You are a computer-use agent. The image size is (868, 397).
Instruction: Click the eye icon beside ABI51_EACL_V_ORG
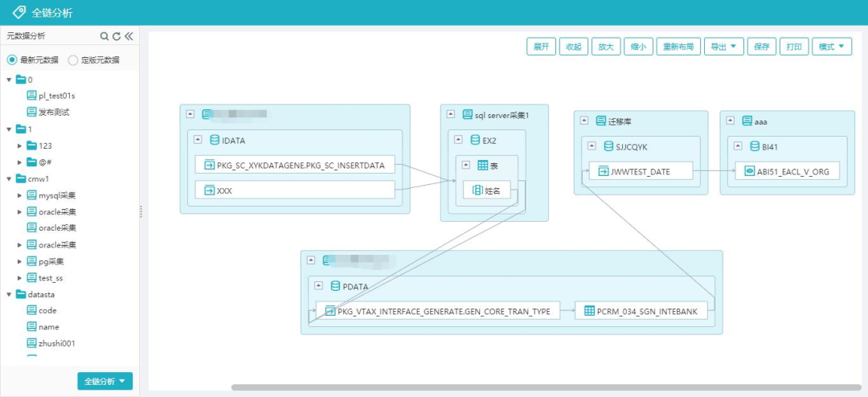click(x=749, y=171)
